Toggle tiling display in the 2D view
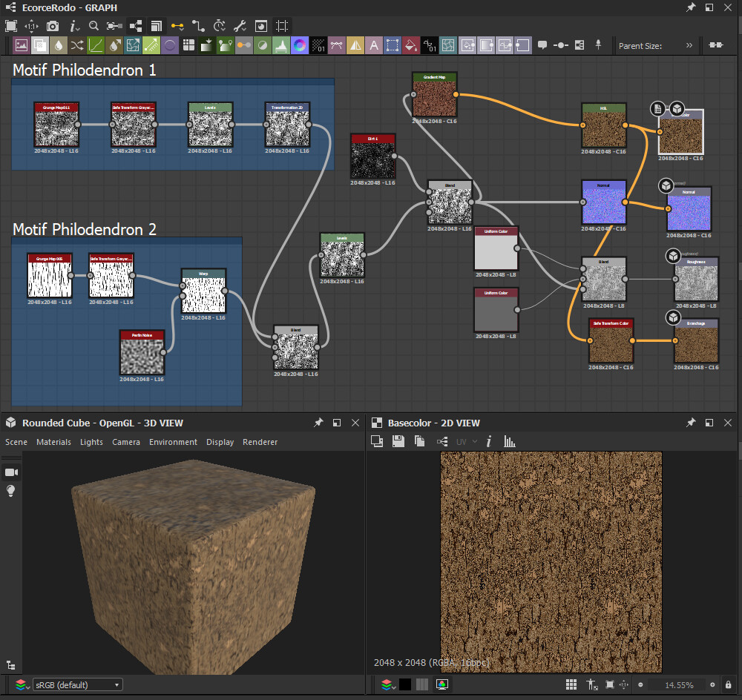This screenshot has height=700, width=742. 571,684
